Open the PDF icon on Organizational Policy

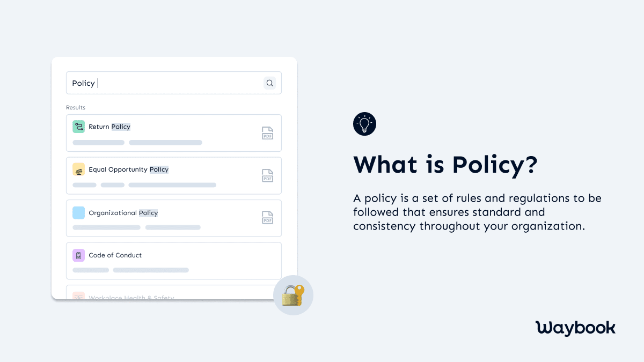(267, 218)
